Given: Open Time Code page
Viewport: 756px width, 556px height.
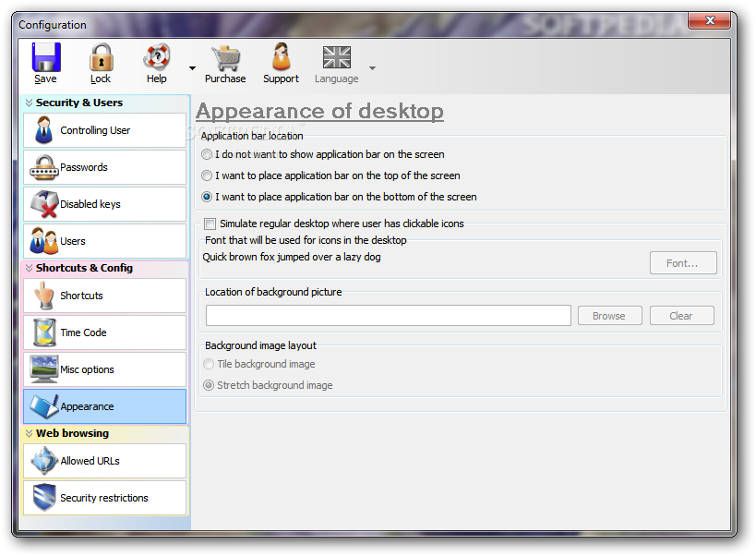Looking at the screenshot, I should [104, 332].
